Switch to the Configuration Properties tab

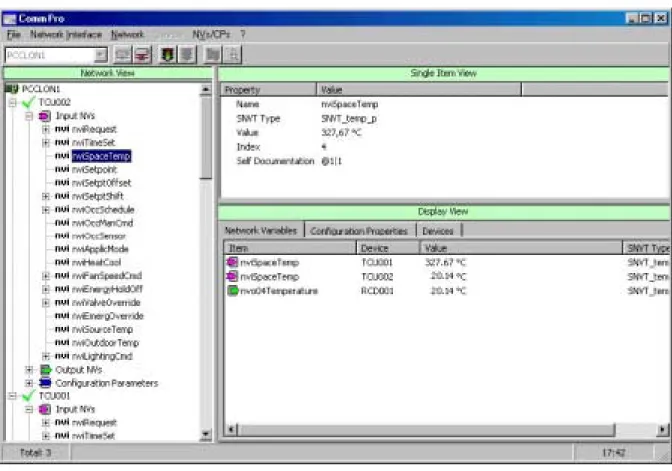tap(359, 231)
